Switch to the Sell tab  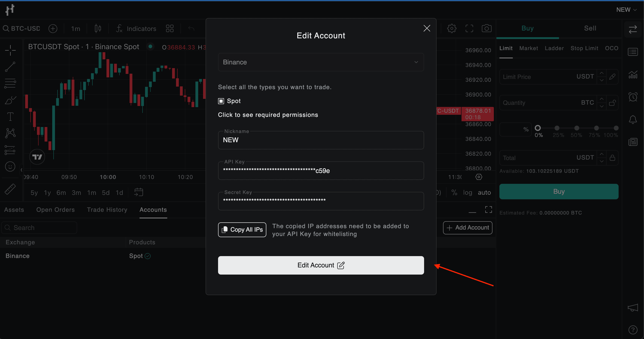coord(590,28)
